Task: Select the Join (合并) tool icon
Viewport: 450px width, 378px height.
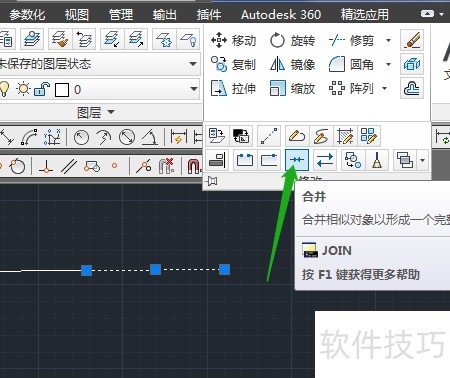Action: coord(297,160)
